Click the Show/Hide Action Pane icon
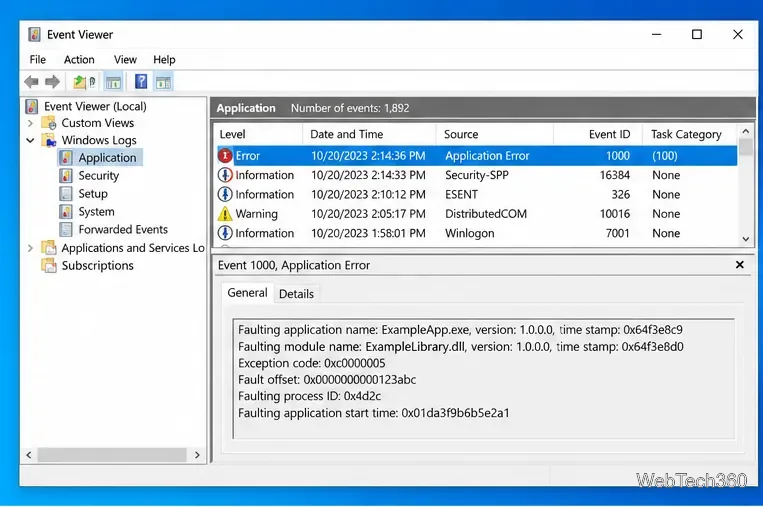The height and width of the screenshot is (507, 763). coord(164,82)
